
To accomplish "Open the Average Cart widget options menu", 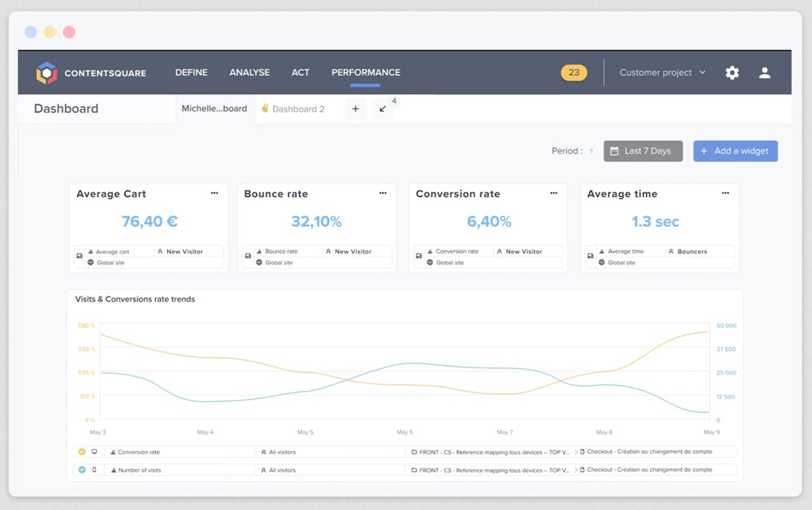I will (215, 193).
